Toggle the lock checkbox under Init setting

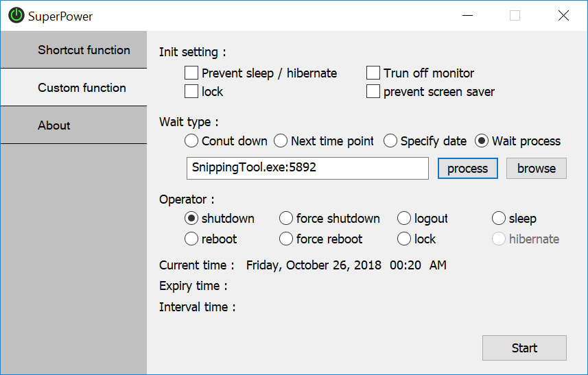(x=191, y=91)
